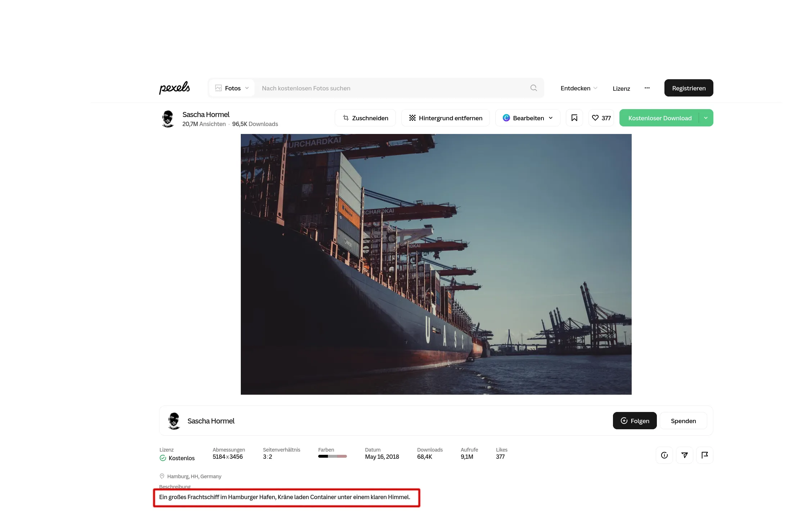
Task: Open the Fotos search type dropdown
Action: (x=232, y=88)
